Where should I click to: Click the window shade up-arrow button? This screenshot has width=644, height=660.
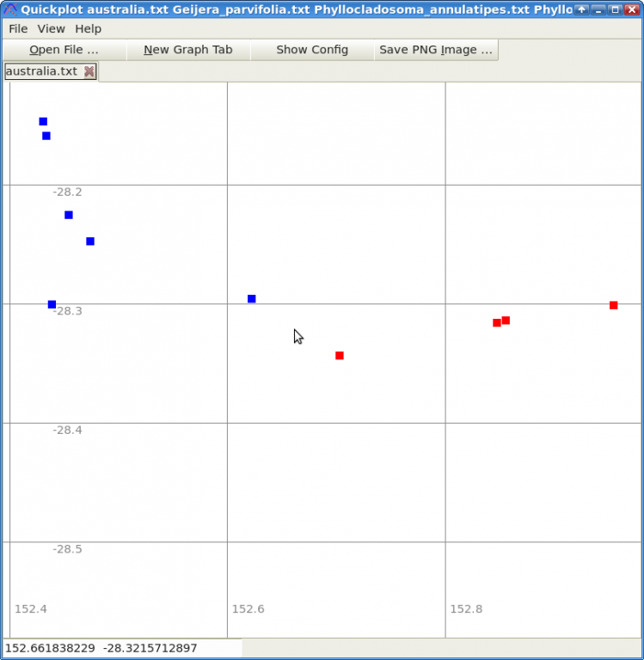[x=582, y=9]
